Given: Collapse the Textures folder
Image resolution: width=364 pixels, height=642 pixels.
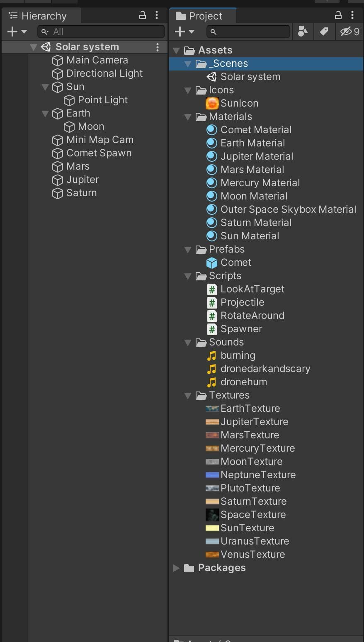Looking at the screenshot, I should 188,396.
